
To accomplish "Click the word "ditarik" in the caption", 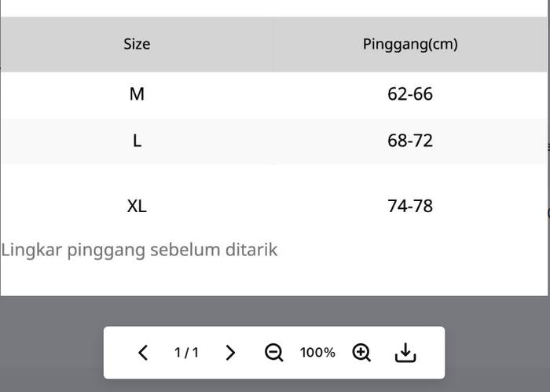I will [x=251, y=250].
